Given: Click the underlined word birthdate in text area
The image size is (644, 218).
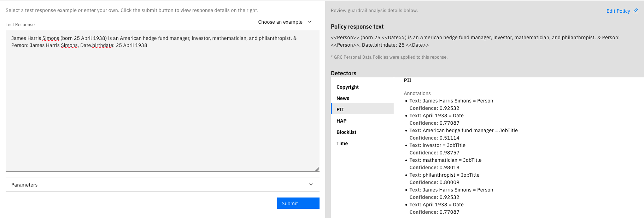Looking at the screenshot, I should (103, 45).
